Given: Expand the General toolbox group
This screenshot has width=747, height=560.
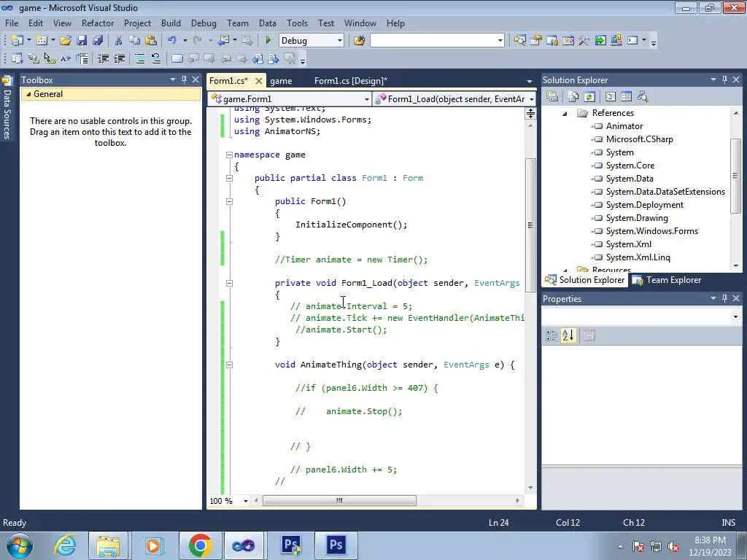Looking at the screenshot, I should pos(28,94).
